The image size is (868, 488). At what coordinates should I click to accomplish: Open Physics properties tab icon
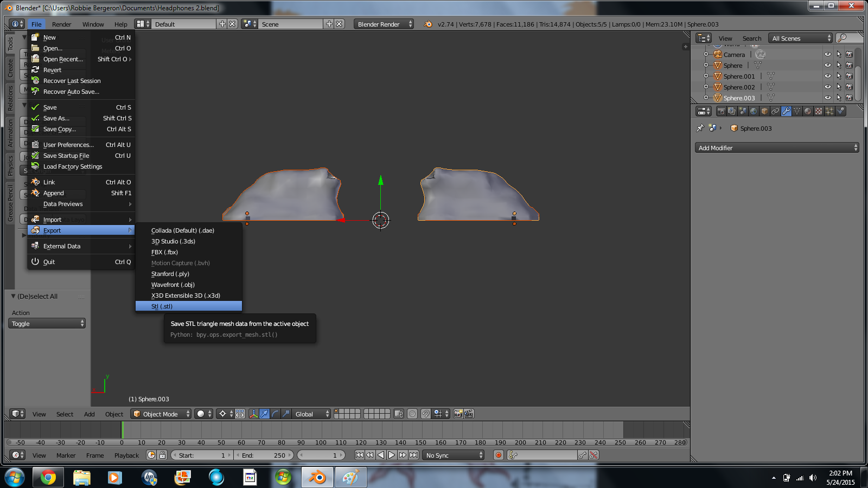(x=840, y=111)
